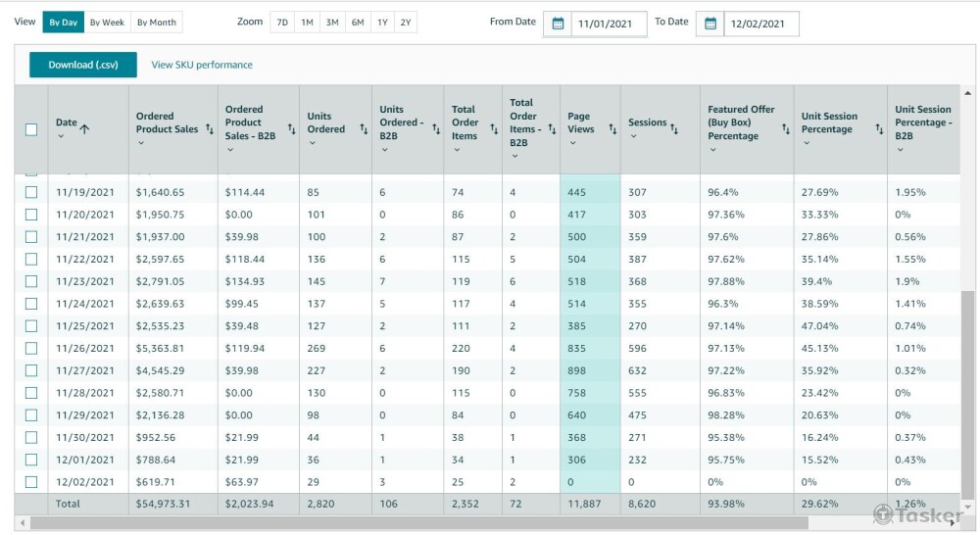Viewport: 980px width, 535px height.
Task: Set zoom range to 3M
Action: (x=332, y=23)
